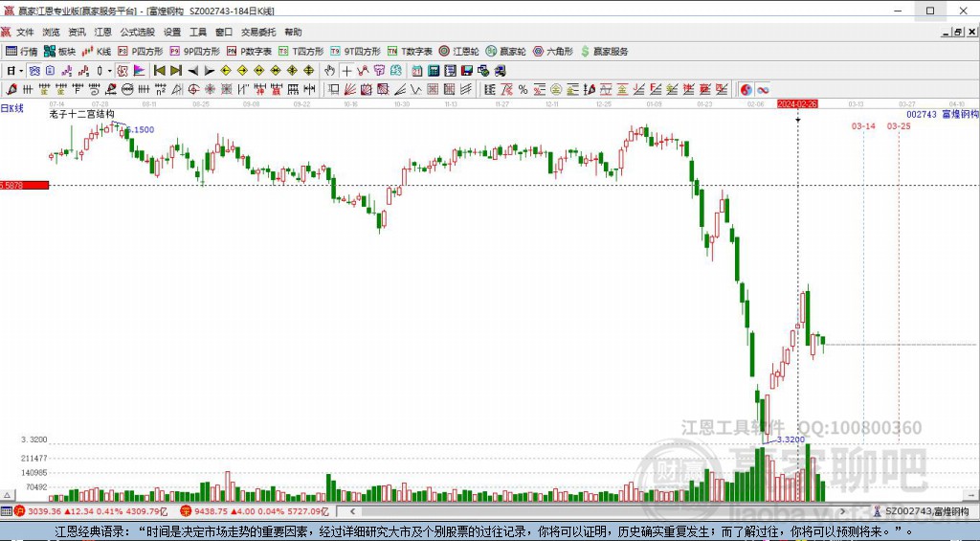Select the hand pan tool
This screenshot has height=541, width=980.
point(329,71)
